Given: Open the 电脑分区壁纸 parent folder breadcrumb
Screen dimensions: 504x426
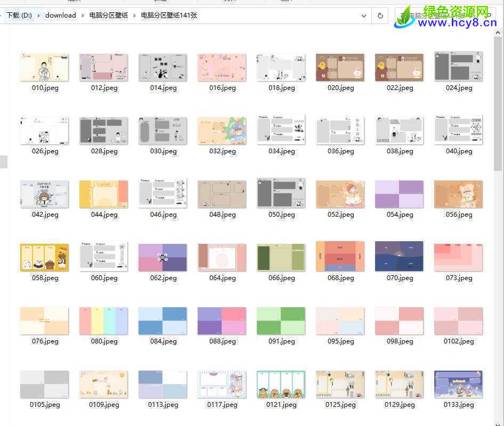Looking at the screenshot, I should (x=109, y=15).
